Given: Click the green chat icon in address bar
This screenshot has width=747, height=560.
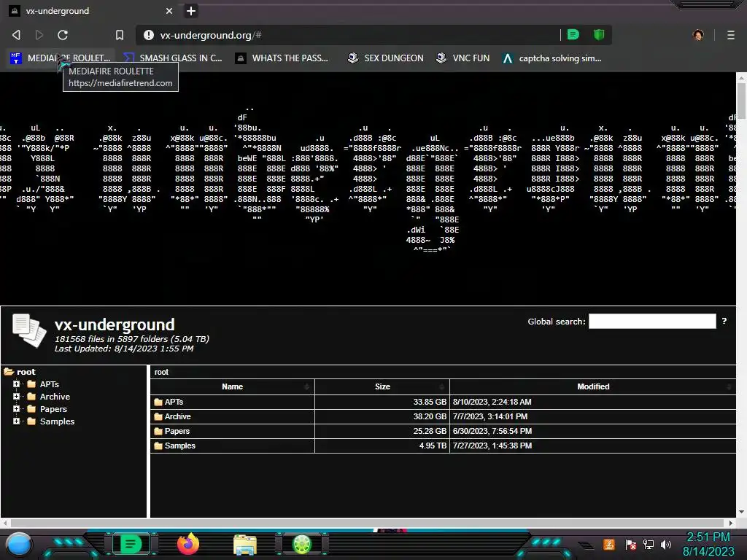Looking at the screenshot, I should [573, 34].
